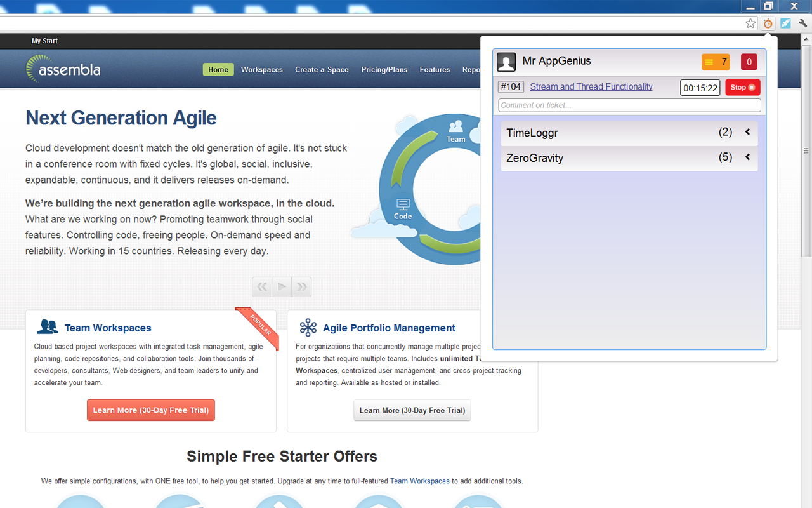
Task: Click the Next Generation Agile heading
Action: point(121,118)
